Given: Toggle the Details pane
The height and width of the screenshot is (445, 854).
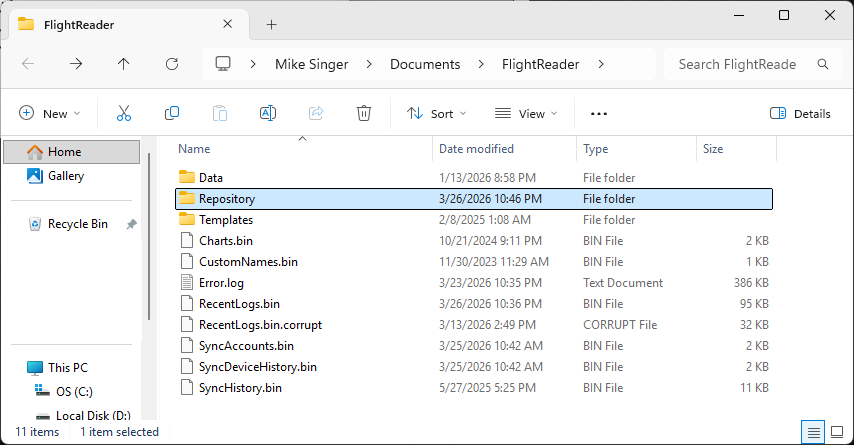Looking at the screenshot, I should point(800,114).
